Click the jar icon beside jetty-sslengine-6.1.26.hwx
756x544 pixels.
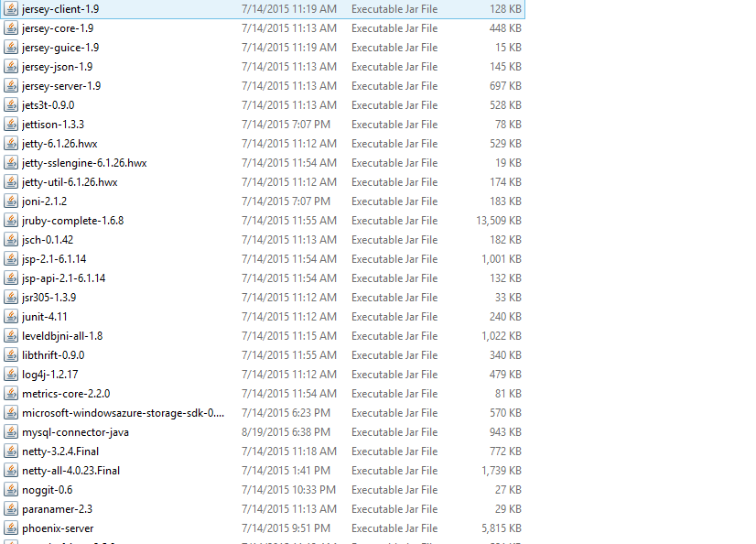pyautogui.click(x=11, y=163)
